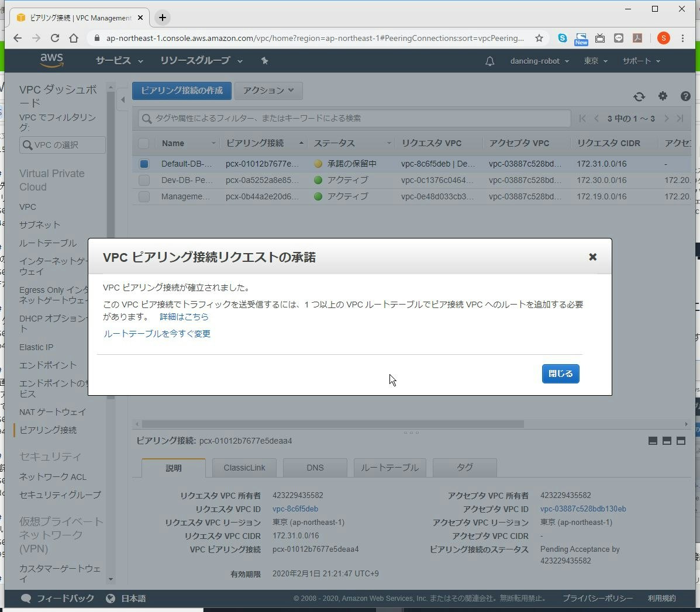
Task: Click the browser back arrow
Action: [x=18, y=39]
